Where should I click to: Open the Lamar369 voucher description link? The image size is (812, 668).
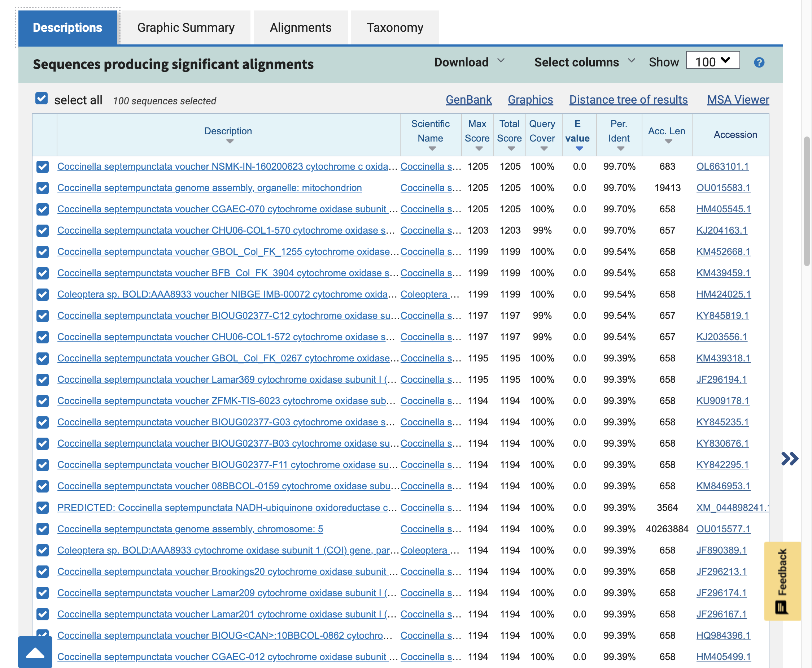click(x=226, y=379)
